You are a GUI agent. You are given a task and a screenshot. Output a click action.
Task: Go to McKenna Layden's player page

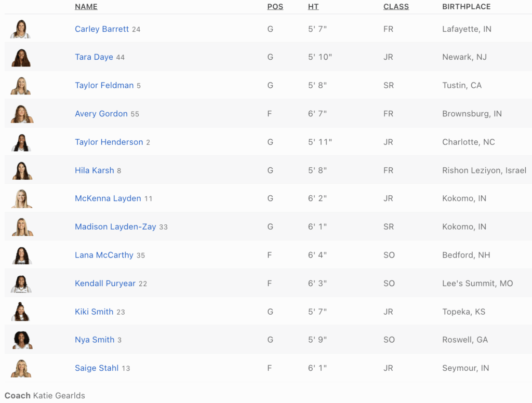108,198
